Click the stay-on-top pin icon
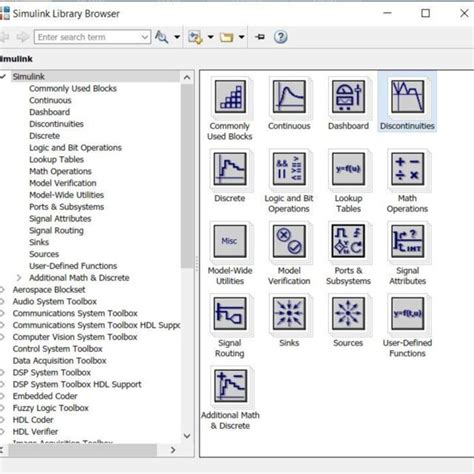474x474 pixels. (260, 37)
